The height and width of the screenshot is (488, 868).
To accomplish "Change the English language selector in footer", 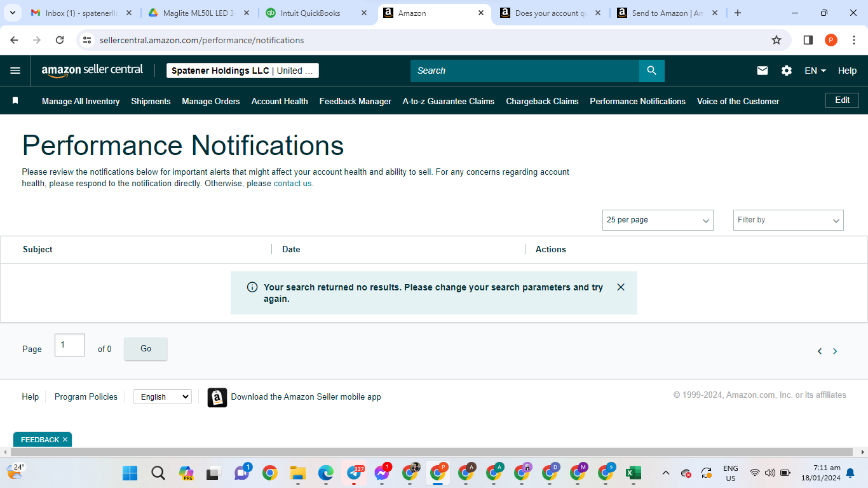I will (163, 396).
